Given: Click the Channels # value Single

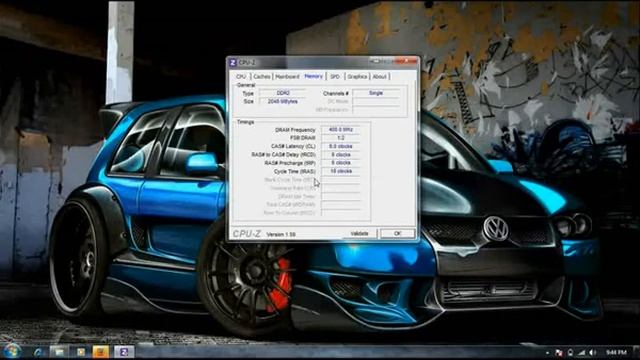Looking at the screenshot, I should pyautogui.click(x=376, y=93).
